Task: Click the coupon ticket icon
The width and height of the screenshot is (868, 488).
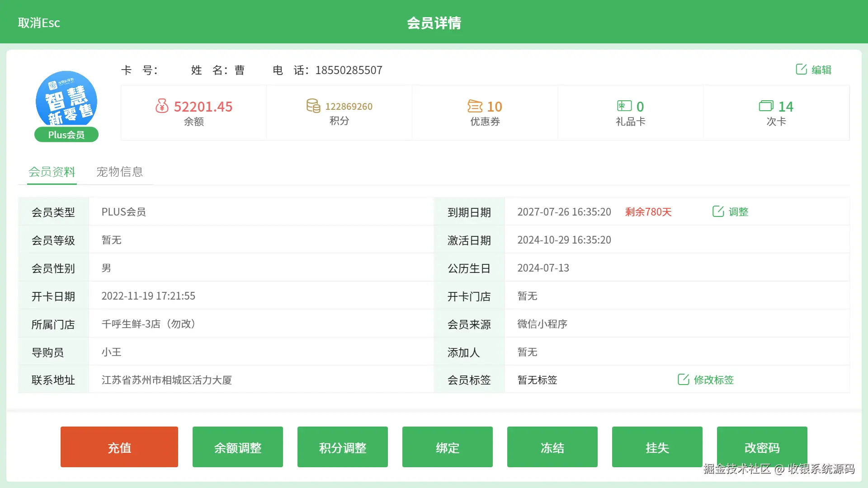Action: 475,106
